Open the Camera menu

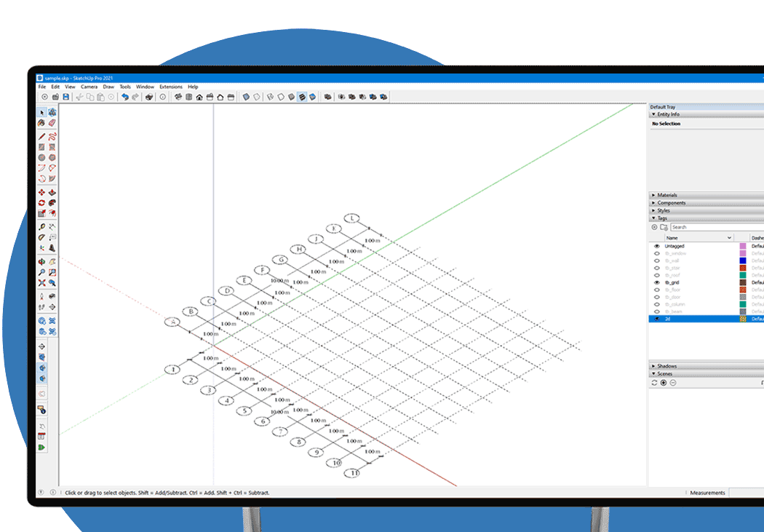[x=89, y=87]
